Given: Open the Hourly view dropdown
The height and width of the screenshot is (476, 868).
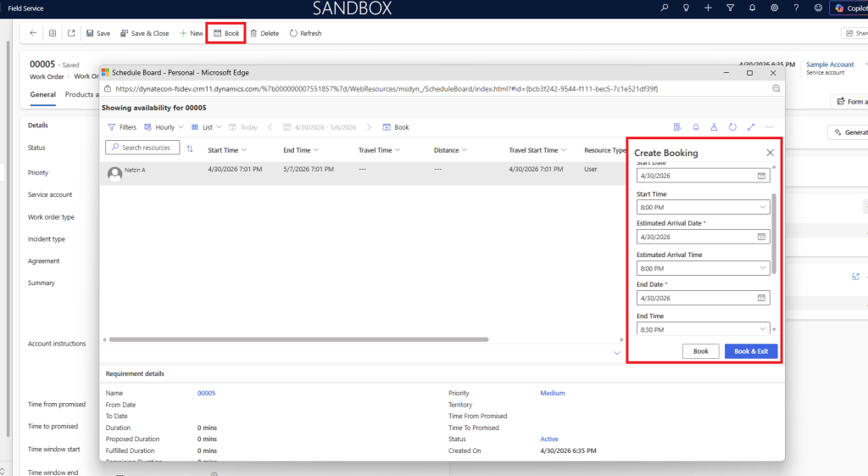Looking at the screenshot, I should click(x=164, y=127).
